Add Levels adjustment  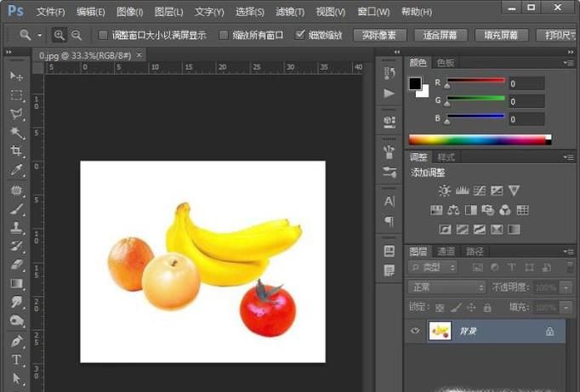(x=462, y=190)
